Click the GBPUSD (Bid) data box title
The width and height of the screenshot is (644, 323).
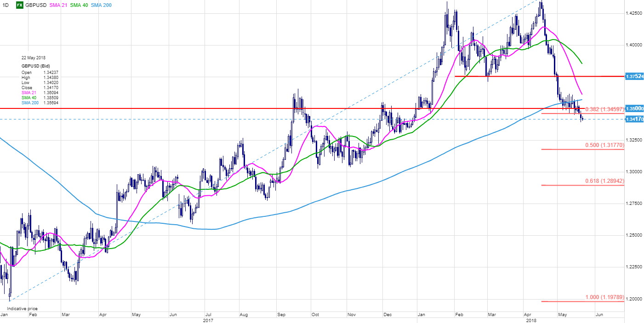36,66
